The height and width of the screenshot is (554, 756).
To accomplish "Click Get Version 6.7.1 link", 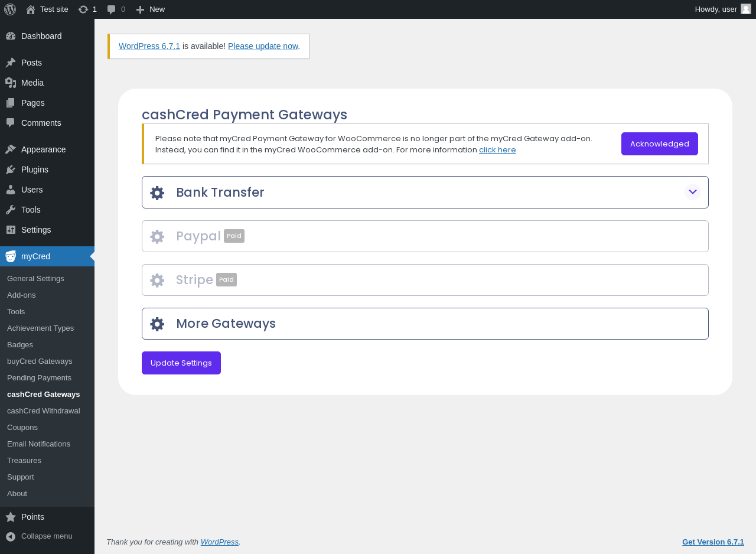I will coord(713,542).
